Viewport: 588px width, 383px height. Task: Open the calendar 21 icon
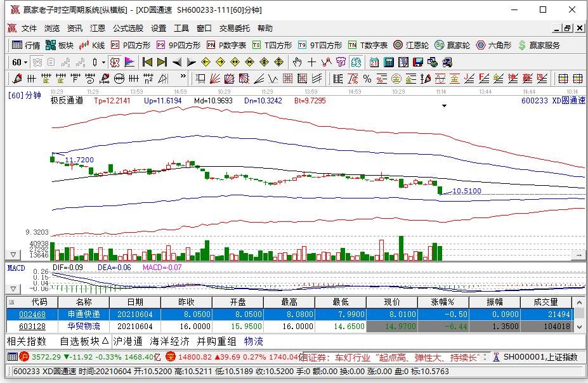click(374, 62)
